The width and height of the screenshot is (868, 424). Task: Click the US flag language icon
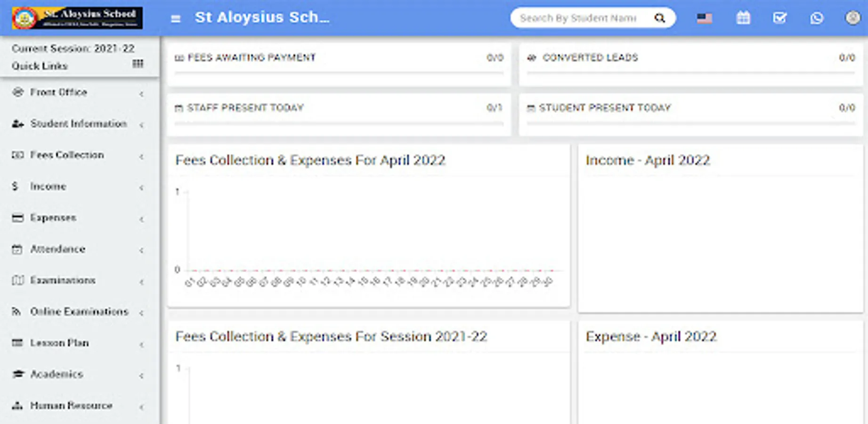point(705,18)
